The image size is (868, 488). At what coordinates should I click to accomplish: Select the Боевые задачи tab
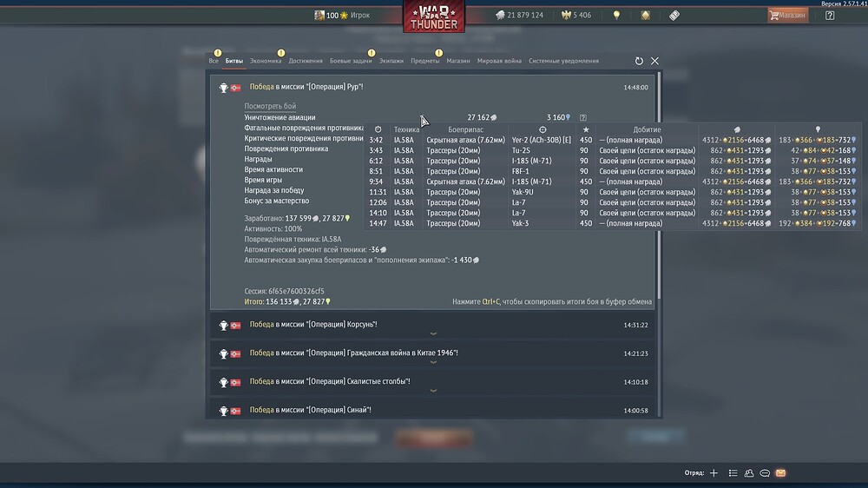coord(351,61)
